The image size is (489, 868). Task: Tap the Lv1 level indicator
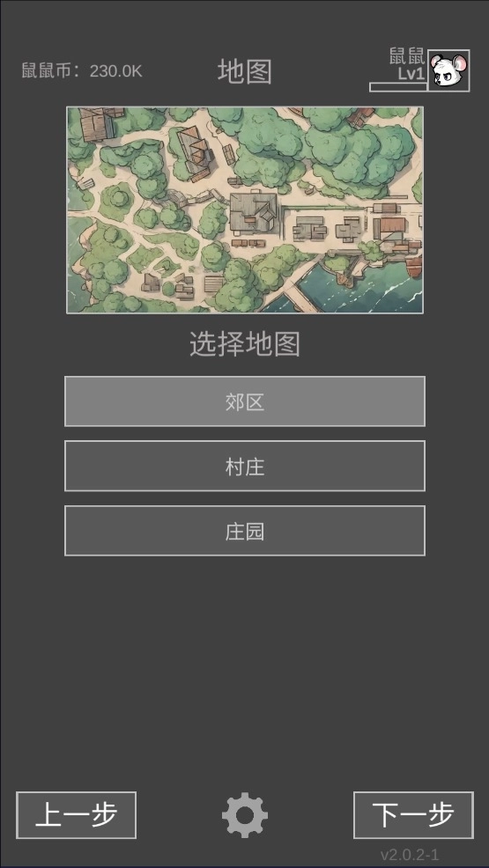click(411, 74)
